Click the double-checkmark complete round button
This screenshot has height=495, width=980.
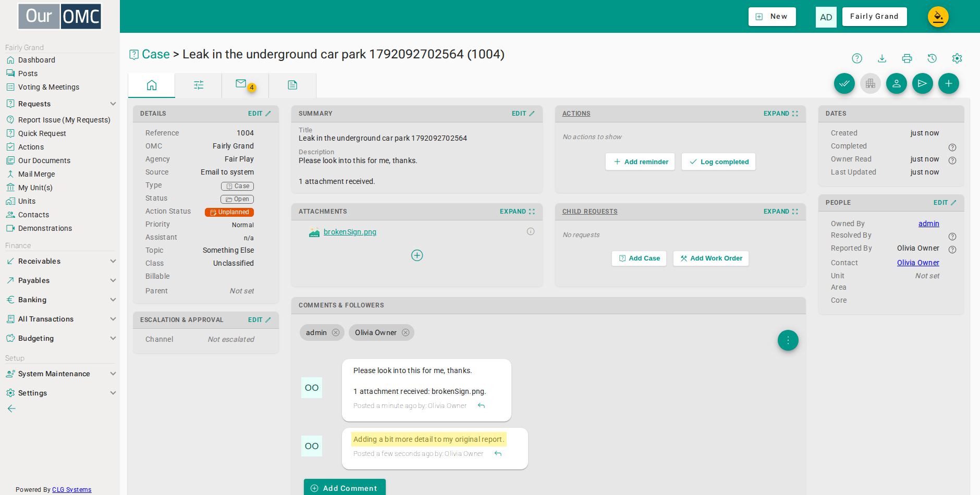[844, 83]
